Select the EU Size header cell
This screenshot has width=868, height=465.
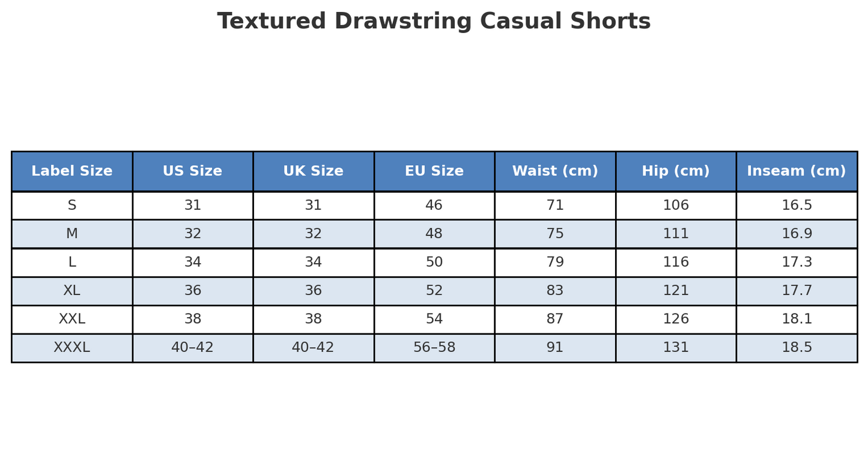tap(434, 171)
